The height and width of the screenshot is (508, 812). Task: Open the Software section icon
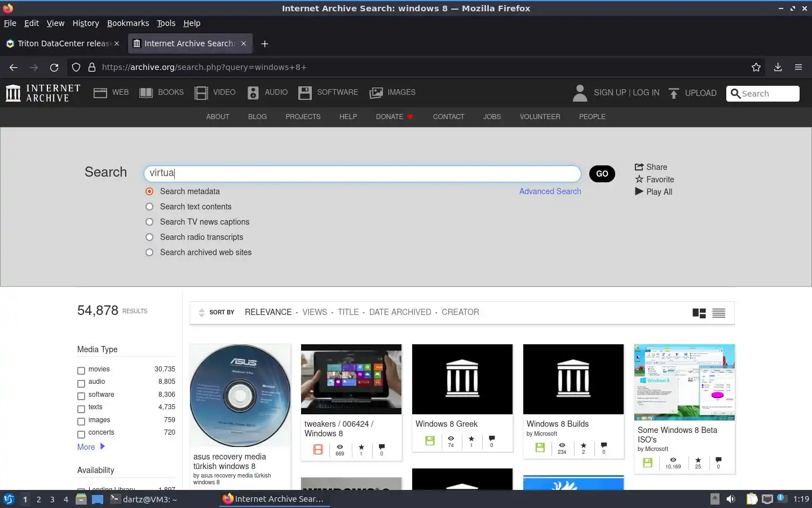coord(305,93)
